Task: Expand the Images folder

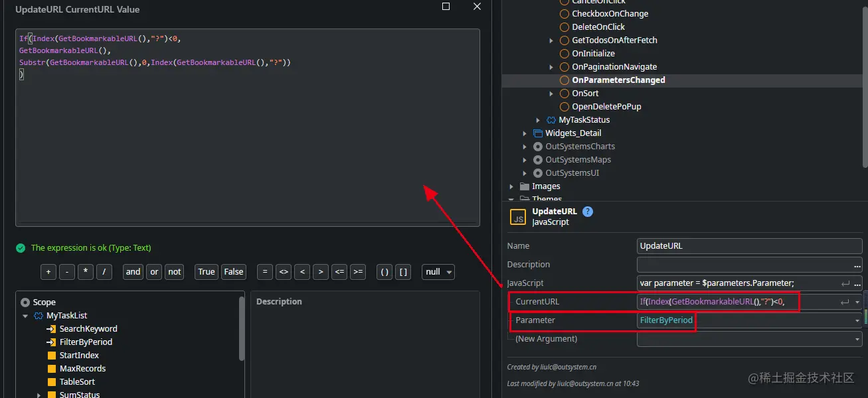Action: (x=511, y=186)
